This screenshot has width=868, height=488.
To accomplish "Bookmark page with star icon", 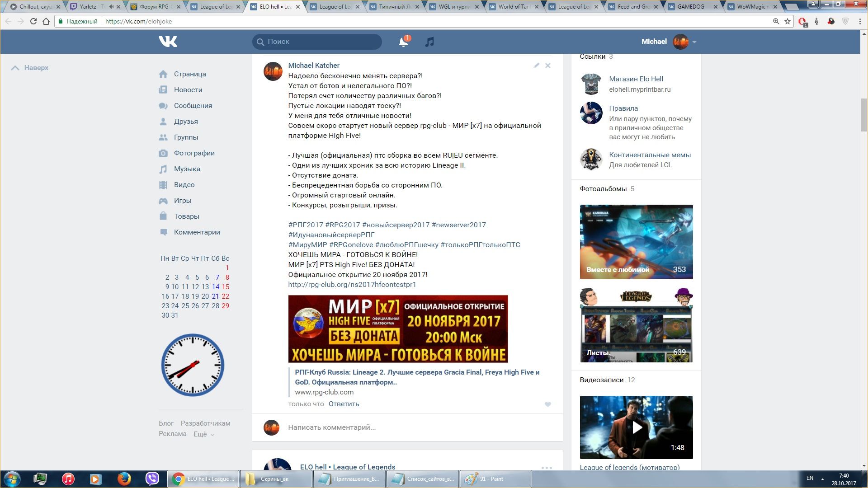I will 788,21.
